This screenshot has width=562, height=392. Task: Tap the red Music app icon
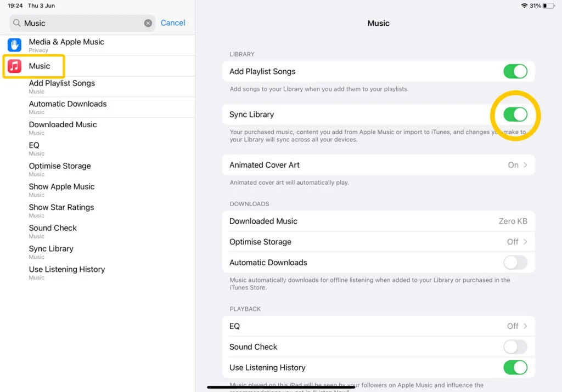[x=14, y=66]
